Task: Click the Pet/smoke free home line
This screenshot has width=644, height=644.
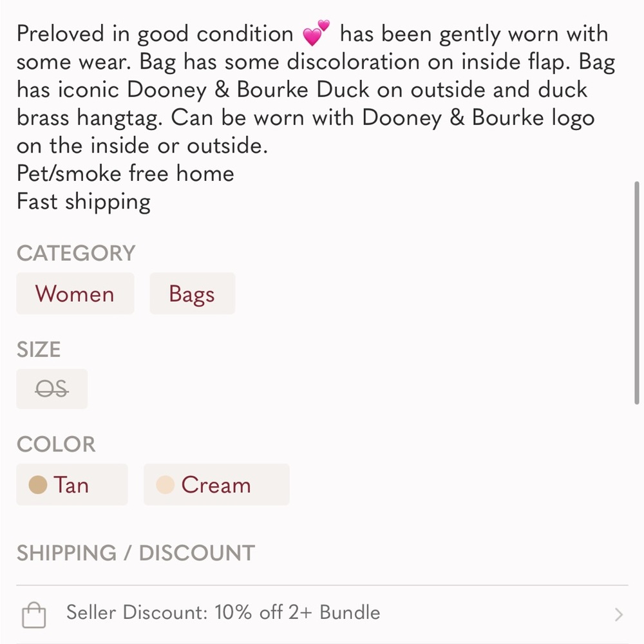Action: [124, 173]
